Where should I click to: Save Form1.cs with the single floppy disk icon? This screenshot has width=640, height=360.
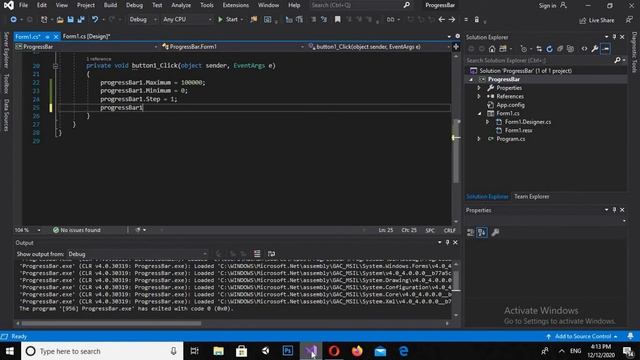click(x=70, y=20)
